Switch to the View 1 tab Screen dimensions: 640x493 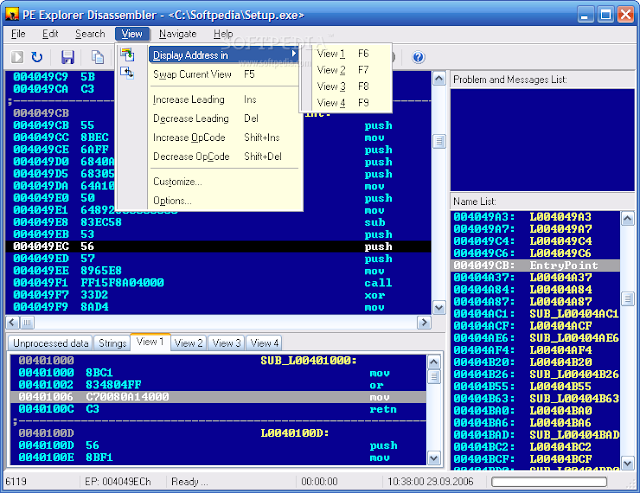pos(150,342)
